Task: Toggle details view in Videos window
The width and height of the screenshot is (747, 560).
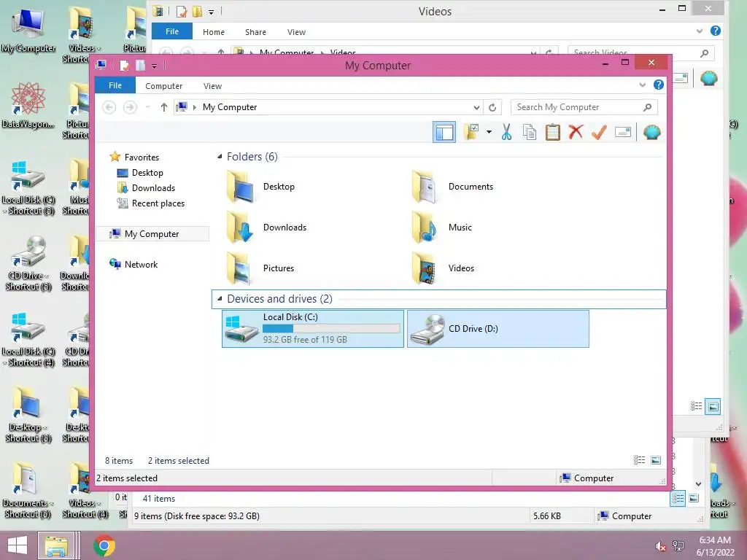Action: pos(697,406)
